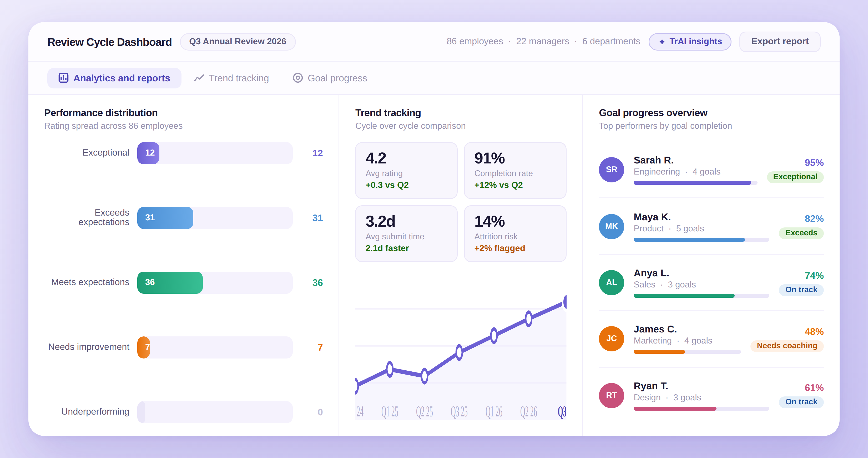Click the Export report button

coord(780,42)
